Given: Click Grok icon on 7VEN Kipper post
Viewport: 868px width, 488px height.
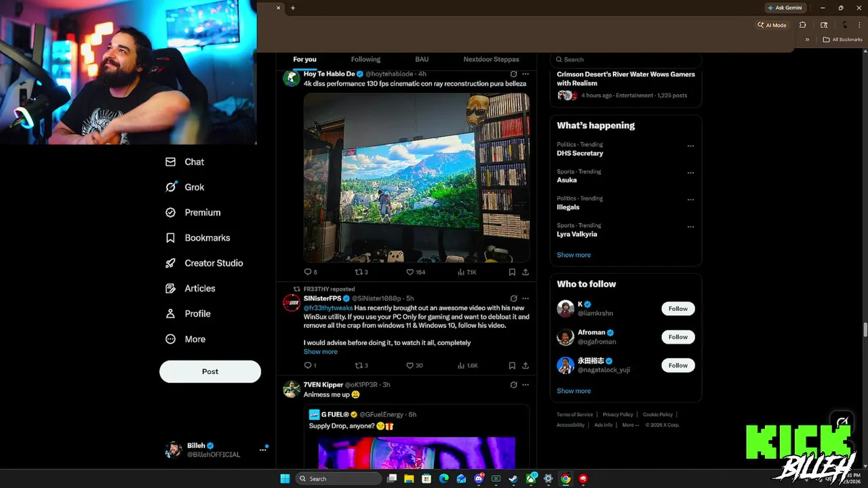Looking at the screenshot, I should click(x=513, y=384).
